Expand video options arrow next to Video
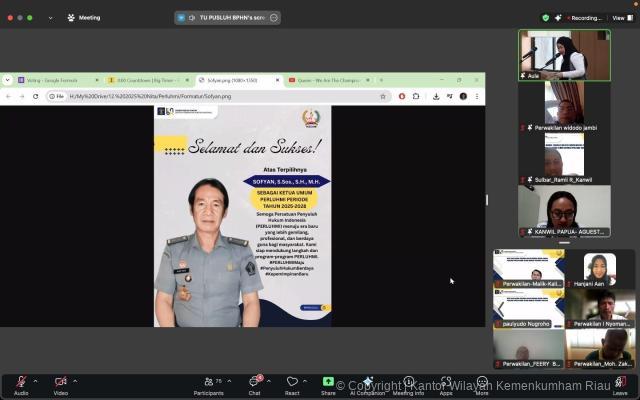 point(76,381)
